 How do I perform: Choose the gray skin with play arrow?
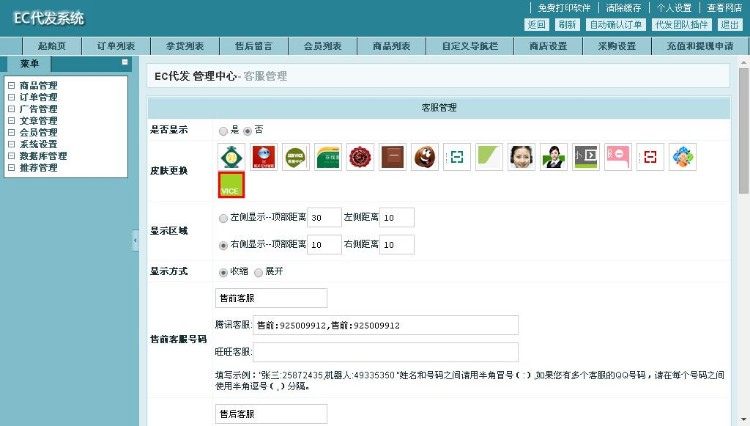[586, 157]
